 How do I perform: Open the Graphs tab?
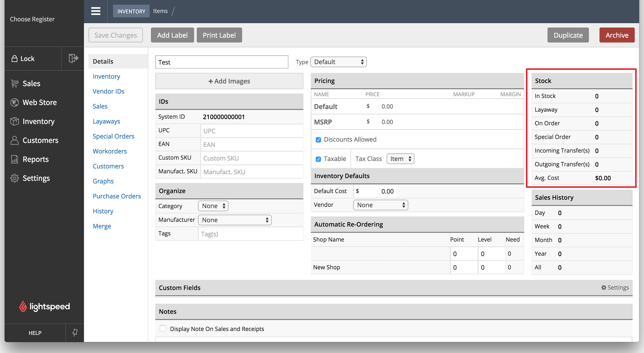click(x=103, y=181)
